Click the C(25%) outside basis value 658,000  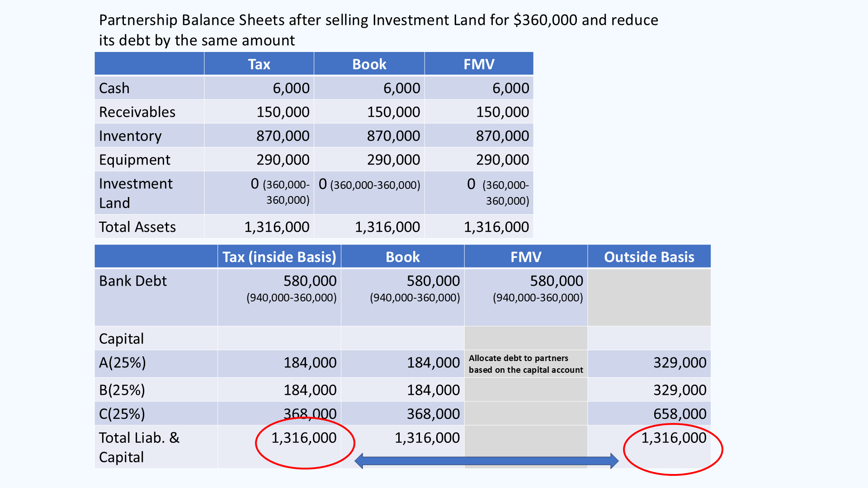point(679,414)
